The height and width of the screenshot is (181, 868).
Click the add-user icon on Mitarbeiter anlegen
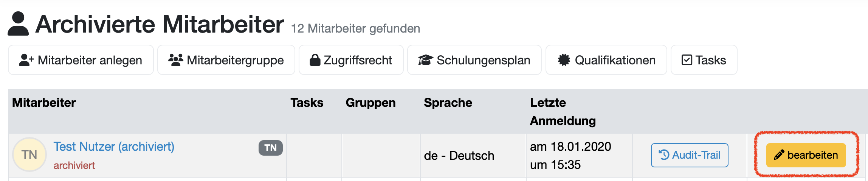(x=26, y=60)
